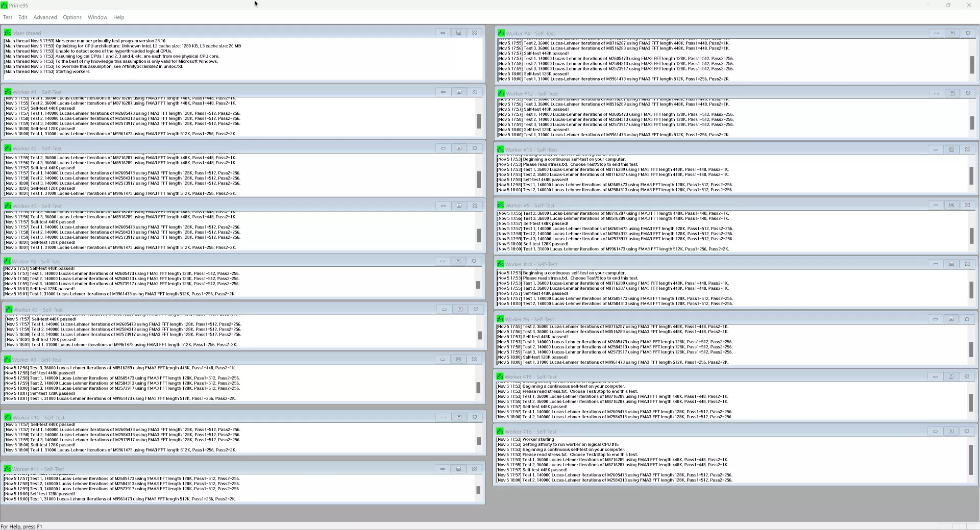Maximize the Worker #10 window
This screenshot has height=530, width=980.
(x=459, y=417)
